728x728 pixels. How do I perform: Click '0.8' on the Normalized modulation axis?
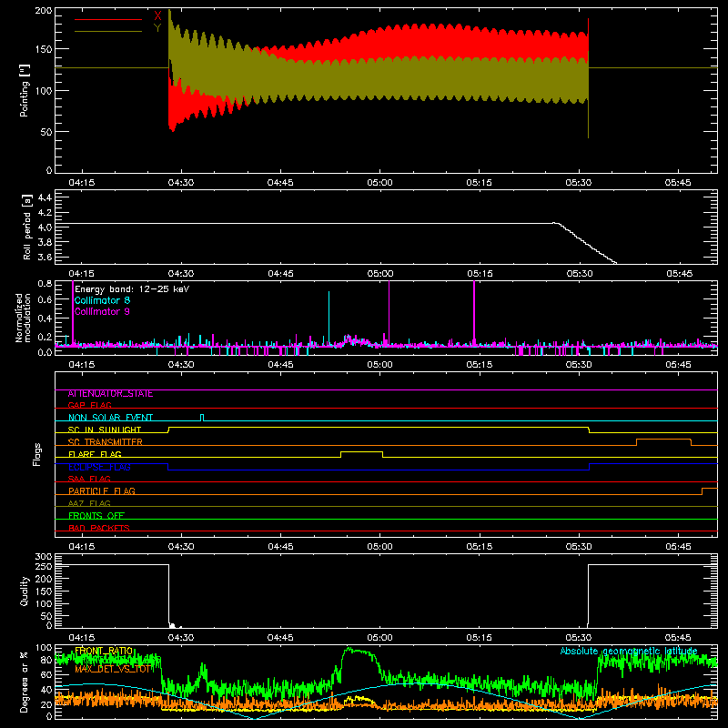45,284
